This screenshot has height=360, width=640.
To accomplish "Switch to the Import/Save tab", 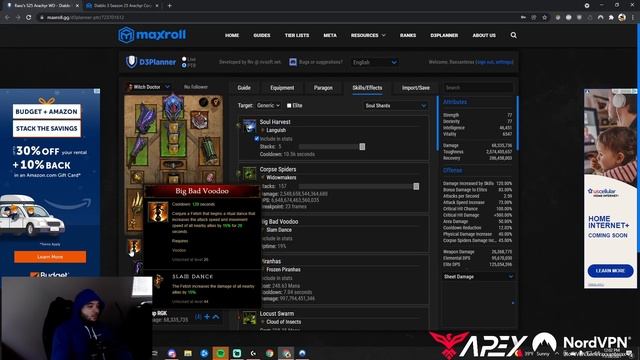I will pyautogui.click(x=416, y=88).
